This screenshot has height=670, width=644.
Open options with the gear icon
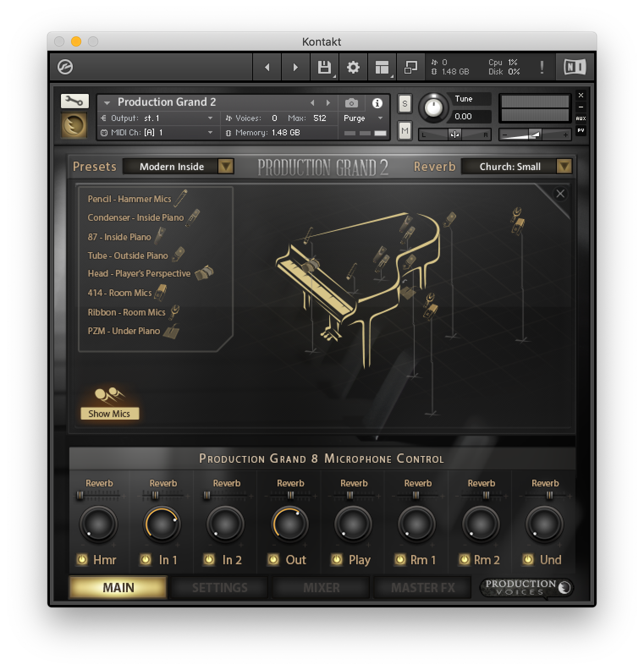point(353,67)
